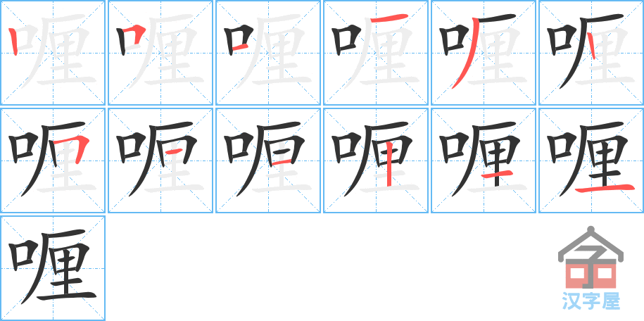Select the second stroke step thumbnail

tap(160, 53)
